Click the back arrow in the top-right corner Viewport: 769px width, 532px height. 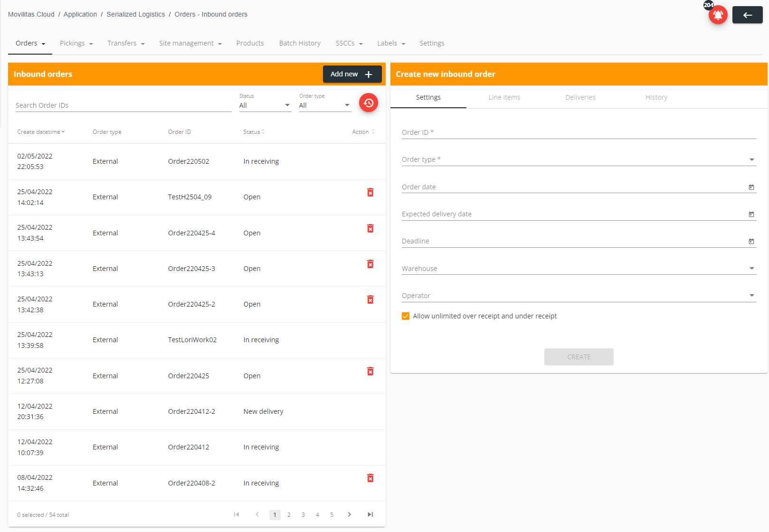[x=747, y=15]
